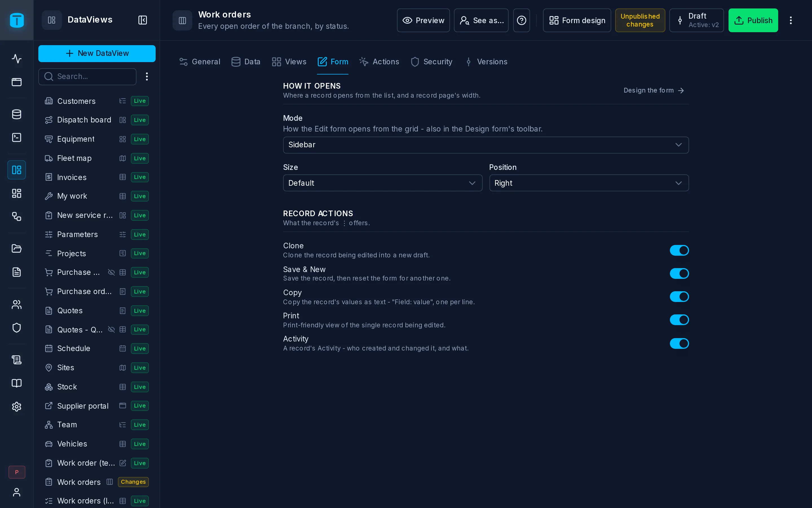Click the profile person icon at the bottom of the rail
This screenshot has width=812, height=508.
[x=16, y=492]
